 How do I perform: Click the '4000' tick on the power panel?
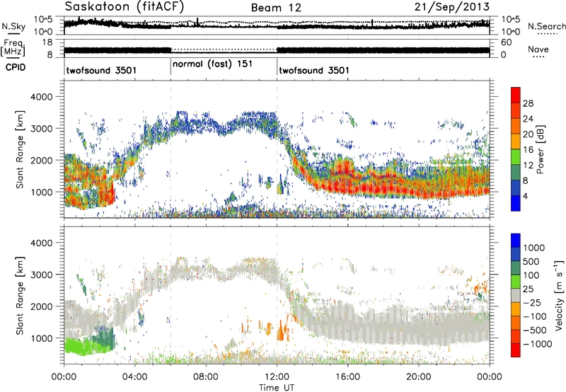tap(41, 97)
